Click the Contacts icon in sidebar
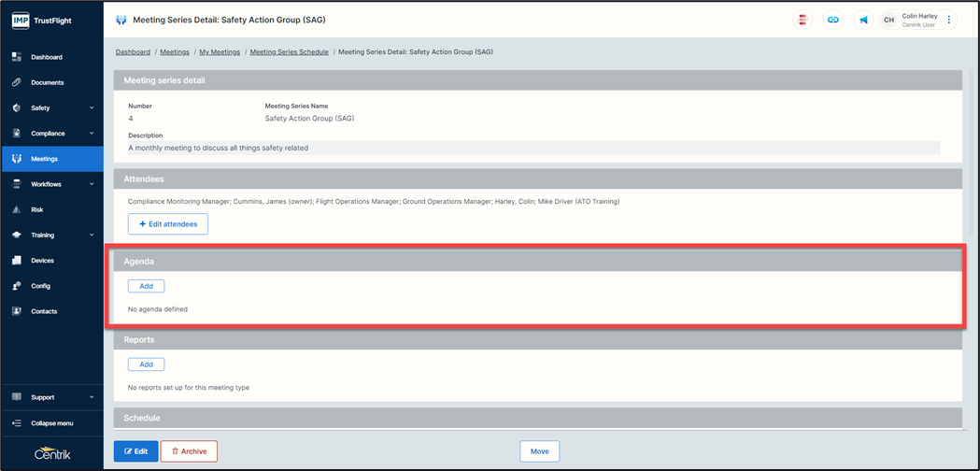The image size is (980, 471). 17,311
